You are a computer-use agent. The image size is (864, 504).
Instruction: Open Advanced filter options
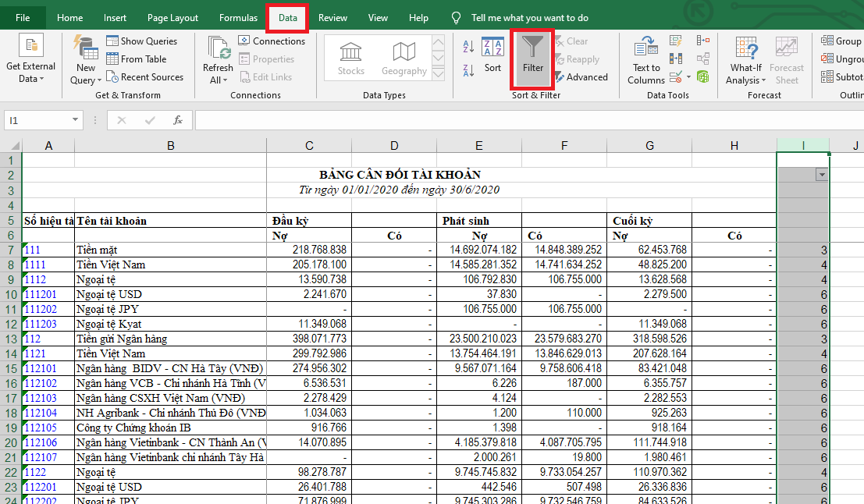click(x=580, y=77)
